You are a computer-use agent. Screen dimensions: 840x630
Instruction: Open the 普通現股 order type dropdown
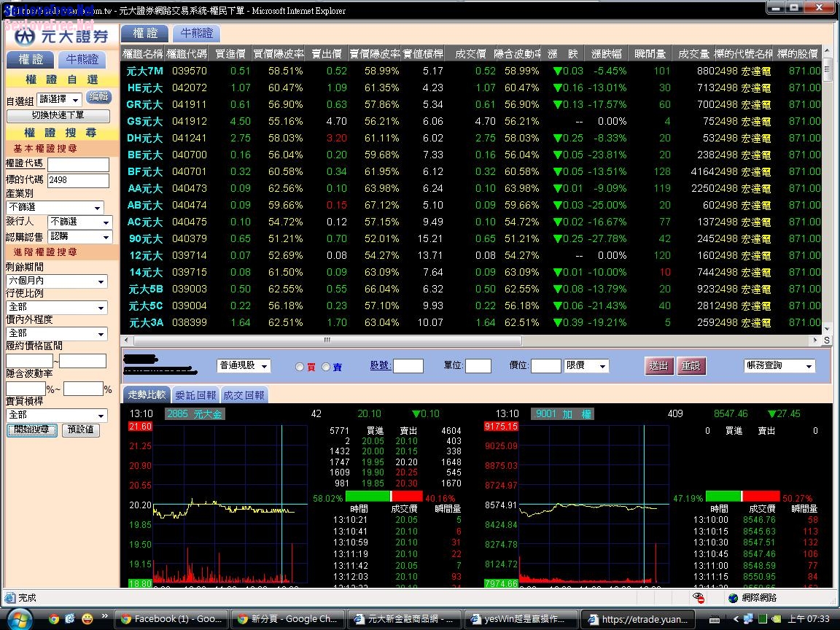[x=244, y=366]
